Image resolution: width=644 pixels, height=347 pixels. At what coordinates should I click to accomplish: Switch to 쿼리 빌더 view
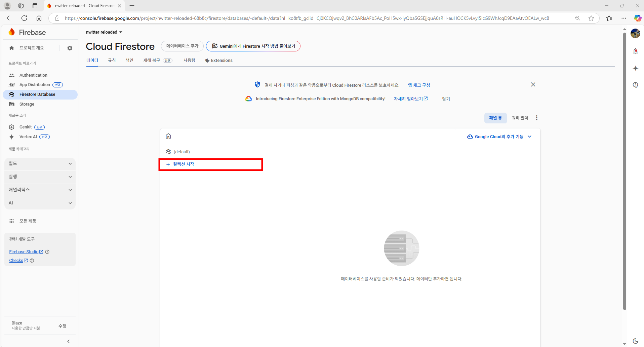tap(520, 118)
